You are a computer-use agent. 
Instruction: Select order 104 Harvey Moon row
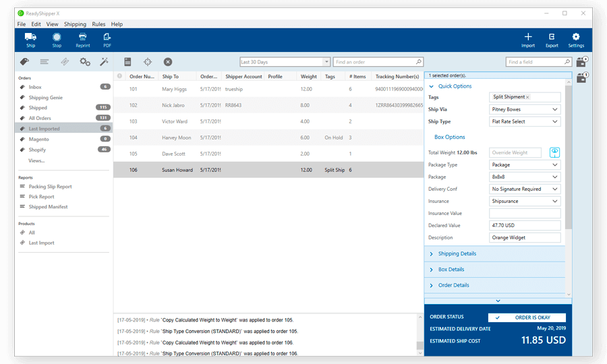coord(268,138)
